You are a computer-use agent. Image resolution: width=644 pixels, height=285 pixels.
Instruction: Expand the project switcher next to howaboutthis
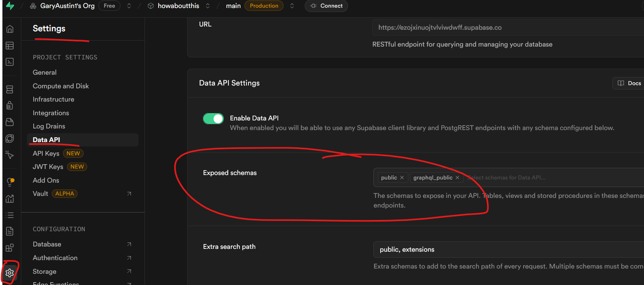click(208, 6)
